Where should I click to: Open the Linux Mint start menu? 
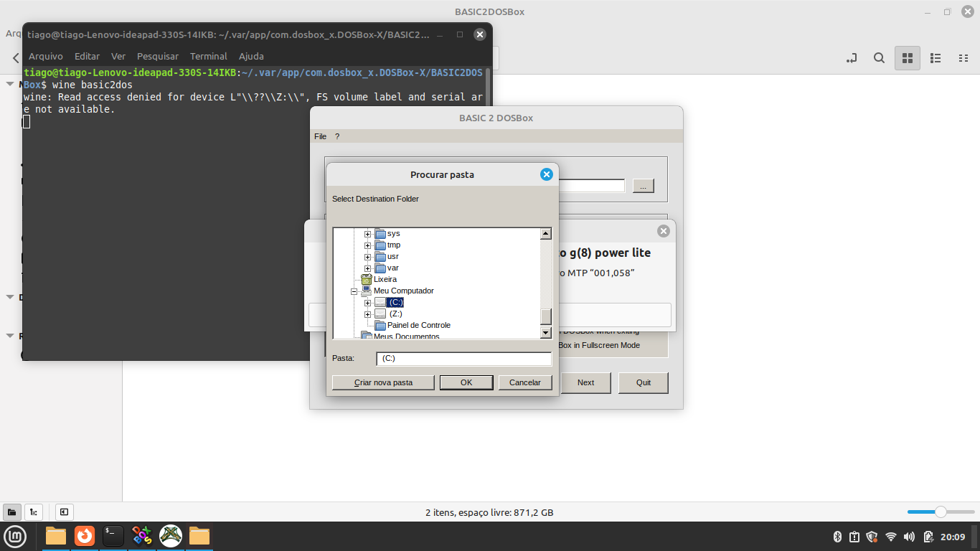pyautogui.click(x=16, y=536)
